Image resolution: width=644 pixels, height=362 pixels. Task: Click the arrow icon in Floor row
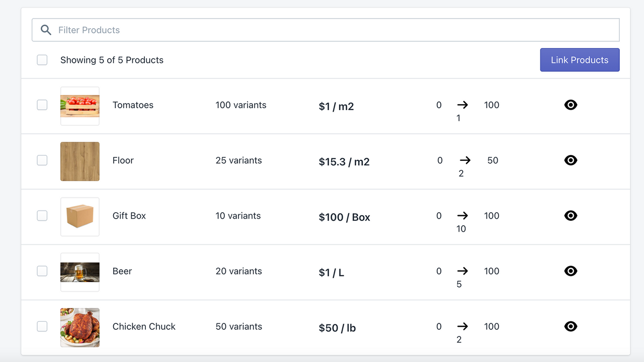tap(465, 160)
